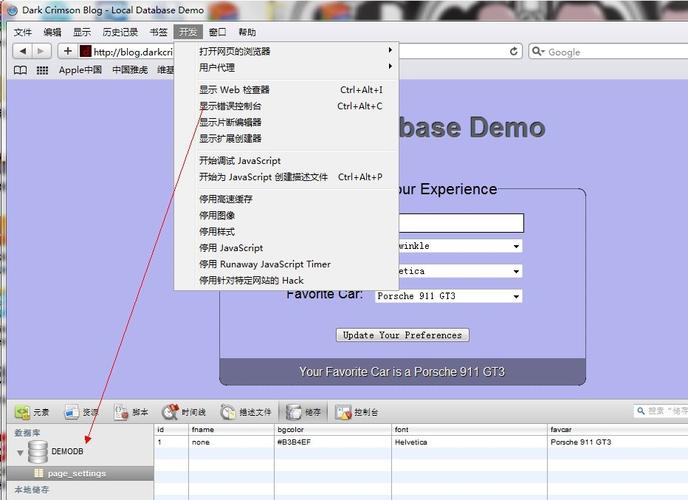Choose 显示片断编辑器 menu item
Screen dimensions: 688x500
coord(287,122)
